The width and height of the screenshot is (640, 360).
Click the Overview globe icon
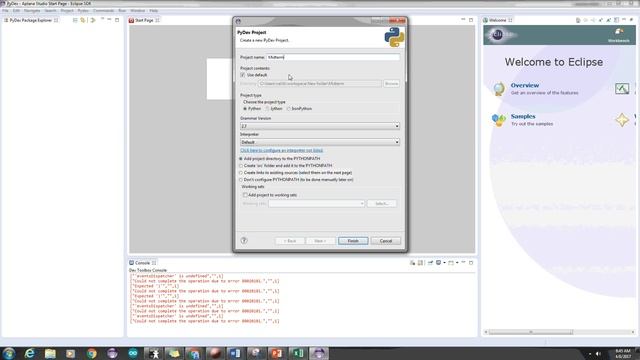[x=499, y=89]
